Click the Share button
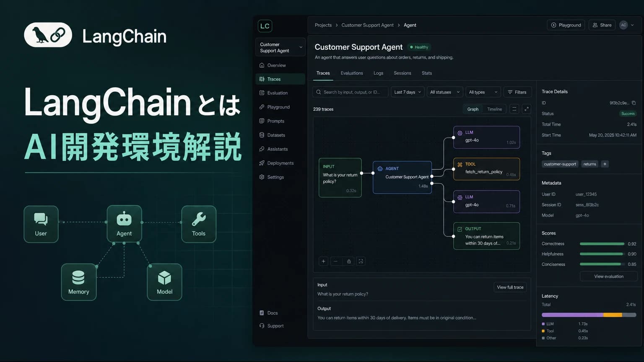 [x=602, y=25]
